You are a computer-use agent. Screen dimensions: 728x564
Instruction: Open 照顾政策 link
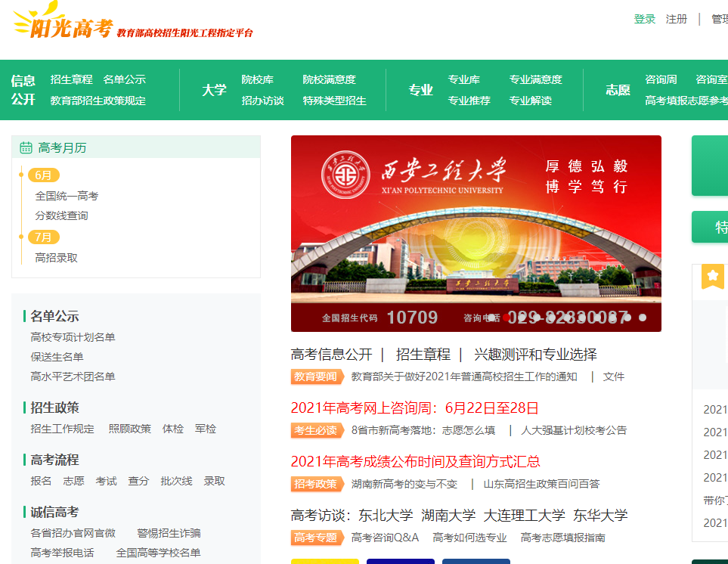tap(129, 429)
